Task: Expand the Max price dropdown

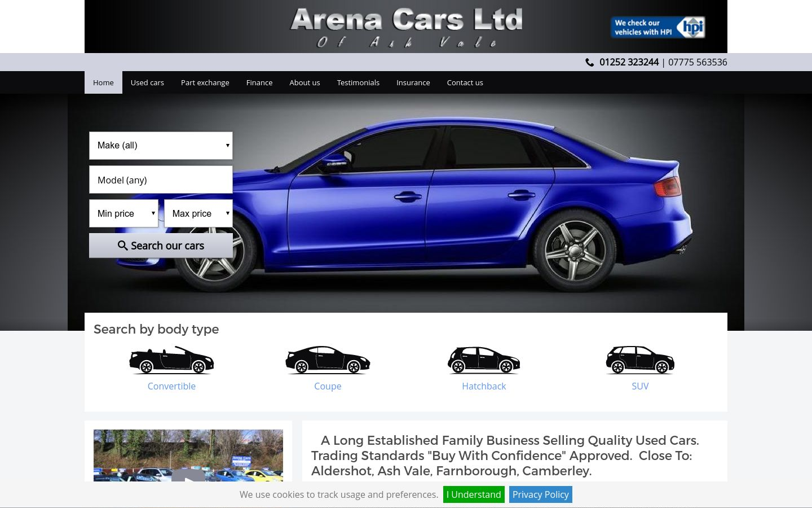Action: (x=198, y=213)
